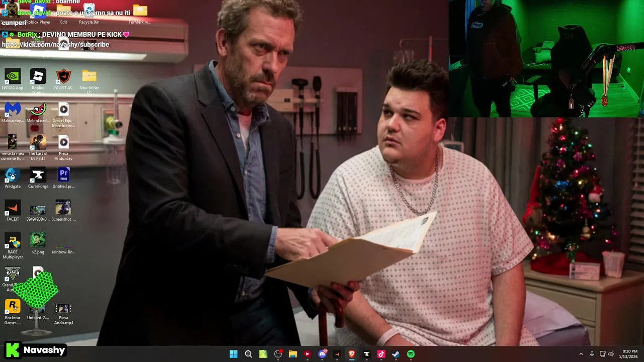
Task: Open the FurMark_w... folder on desktop
Action: [140, 13]
